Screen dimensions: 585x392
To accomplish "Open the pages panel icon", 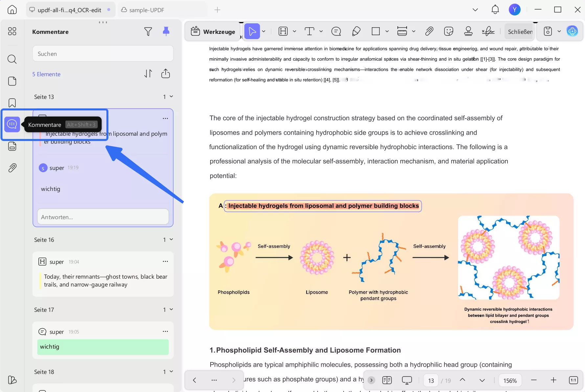I will [12, 81].
